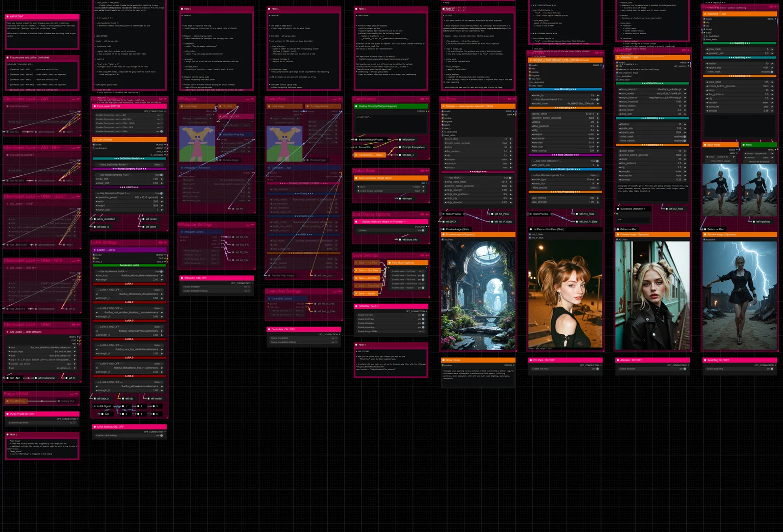Open control_before_generate selector in Seed Generator
Viewport: 783px width, 532px height.
point(390,191)
